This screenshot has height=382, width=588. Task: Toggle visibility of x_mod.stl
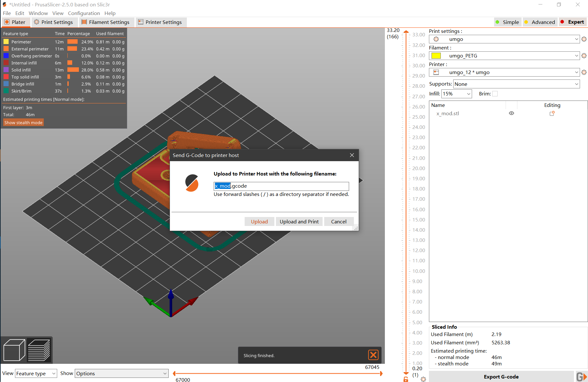[x=511, y=113]
